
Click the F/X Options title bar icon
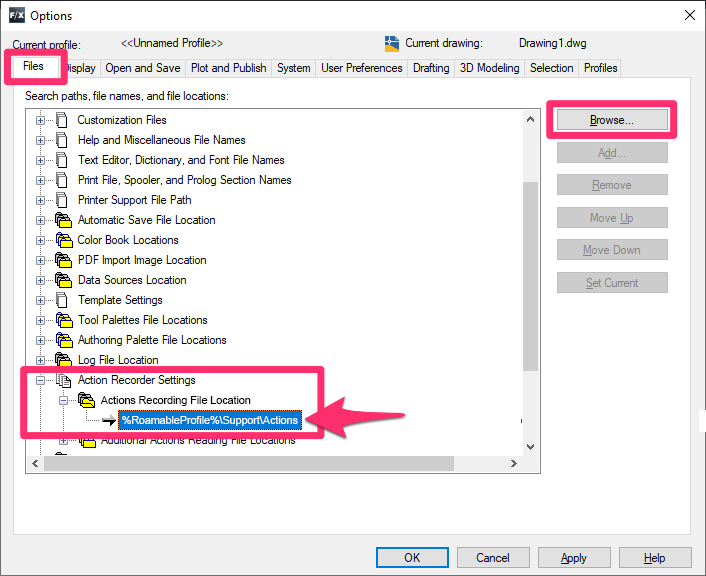[x=17, y=16]
